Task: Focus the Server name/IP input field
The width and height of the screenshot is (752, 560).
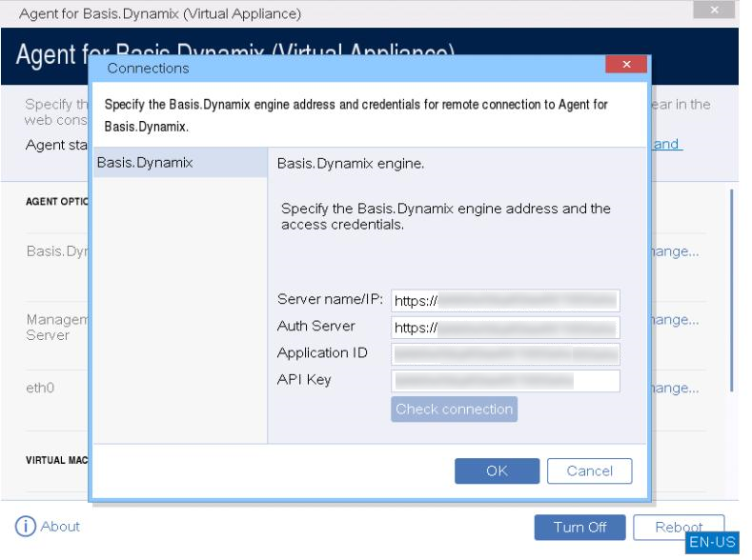Action: 505,301
